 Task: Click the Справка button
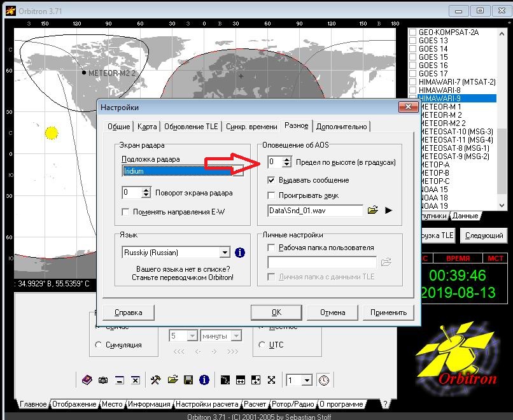(x=129, y=312)
